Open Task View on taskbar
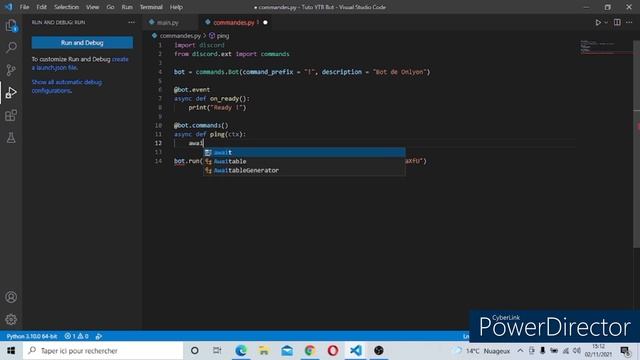 [x=217, y=351]
